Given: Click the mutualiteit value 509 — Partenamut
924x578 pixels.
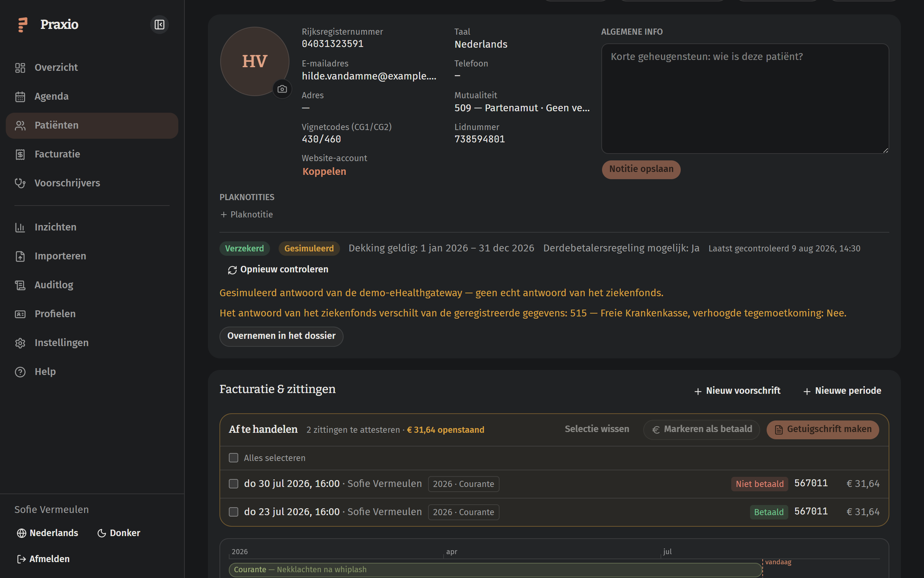Looking at the screenshot, I should click(522, 108).
